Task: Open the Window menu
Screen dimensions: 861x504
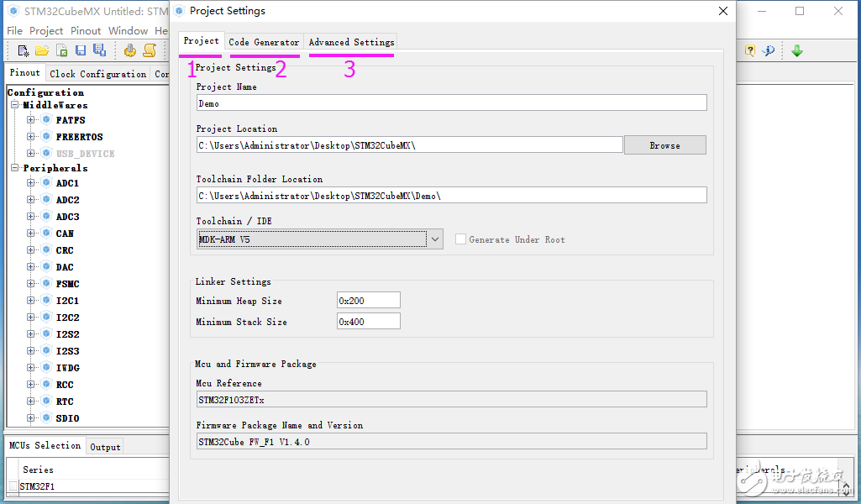Action: point(128,31)
